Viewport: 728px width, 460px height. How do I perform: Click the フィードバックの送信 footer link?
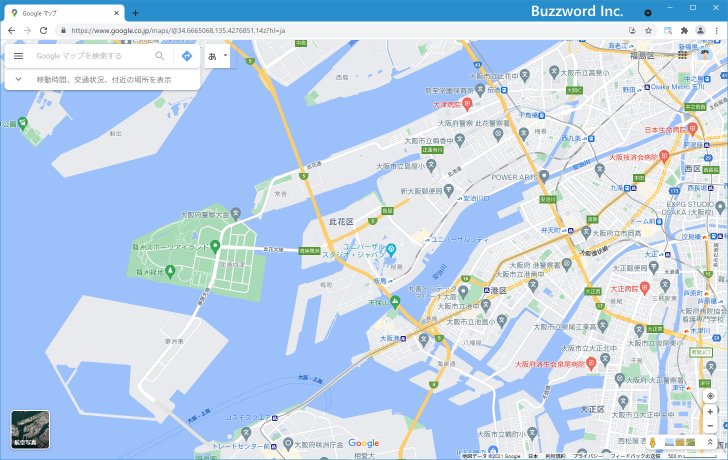pos(634,456)
